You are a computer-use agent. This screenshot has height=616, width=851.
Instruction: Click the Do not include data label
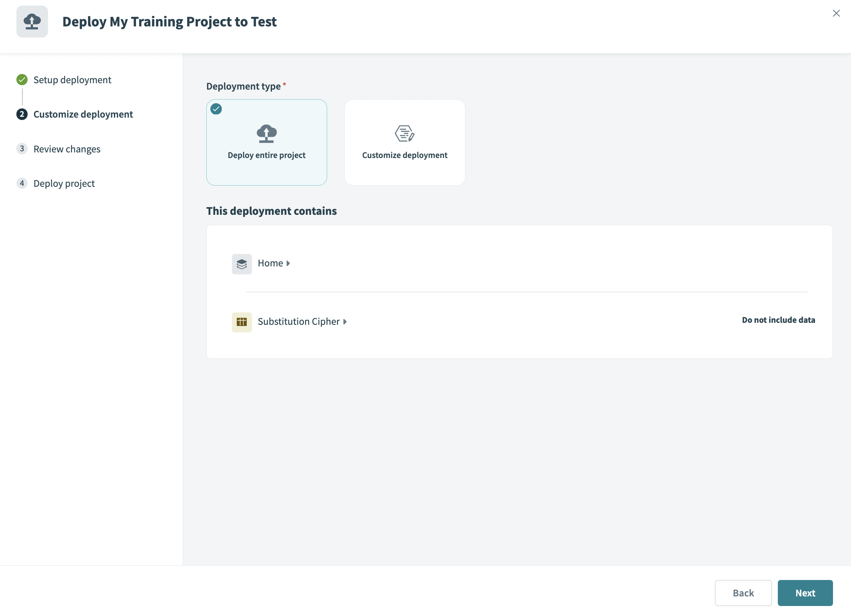pyautogui.click(x=778, y=320)
